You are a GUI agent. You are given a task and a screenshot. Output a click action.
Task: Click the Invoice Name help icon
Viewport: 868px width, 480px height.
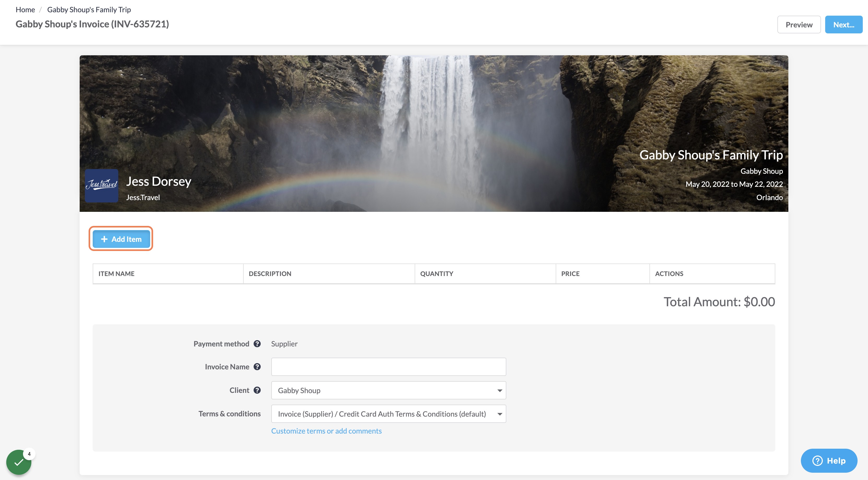[257, 367]
